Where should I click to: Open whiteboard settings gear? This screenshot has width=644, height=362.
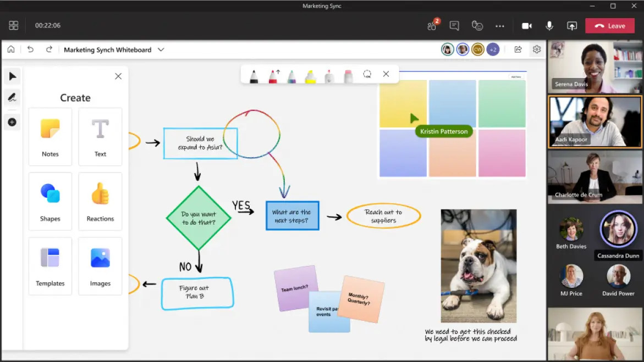[537, 49]
